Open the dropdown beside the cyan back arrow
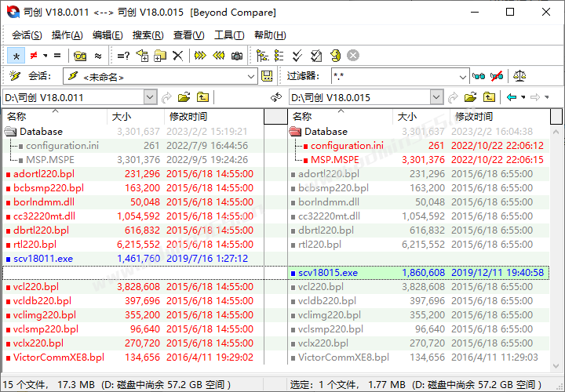This screenshot has height=392, width=565. (x=523, y=97)
